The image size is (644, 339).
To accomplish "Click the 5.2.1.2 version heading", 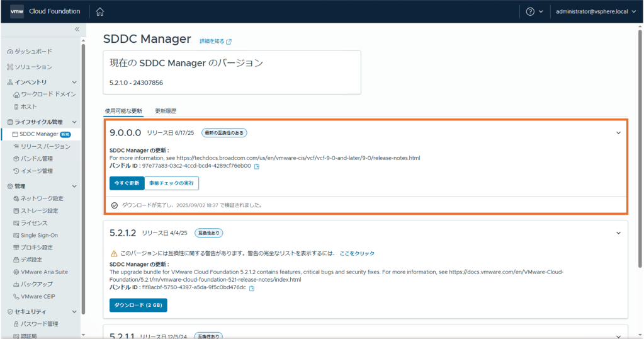I will [123, 233].
